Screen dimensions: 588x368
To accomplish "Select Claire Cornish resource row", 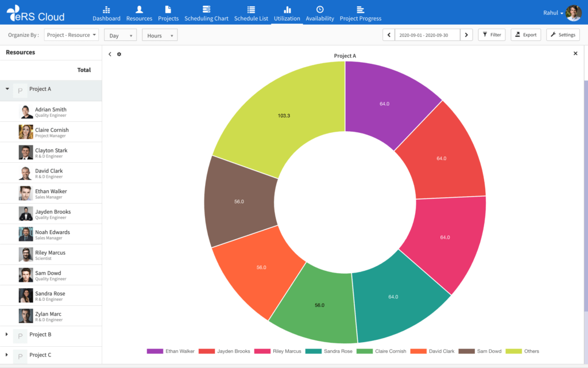I will (x=51, y=132).
